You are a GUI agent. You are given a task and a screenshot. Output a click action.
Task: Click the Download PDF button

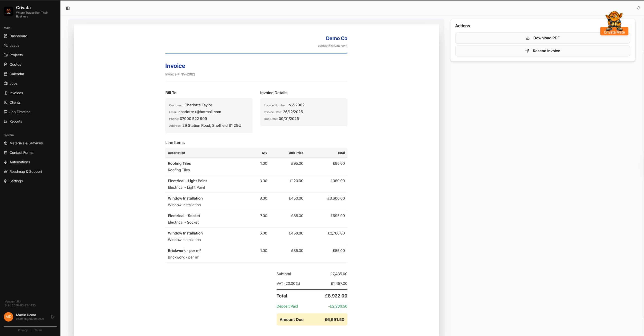(x=543, y=38)
